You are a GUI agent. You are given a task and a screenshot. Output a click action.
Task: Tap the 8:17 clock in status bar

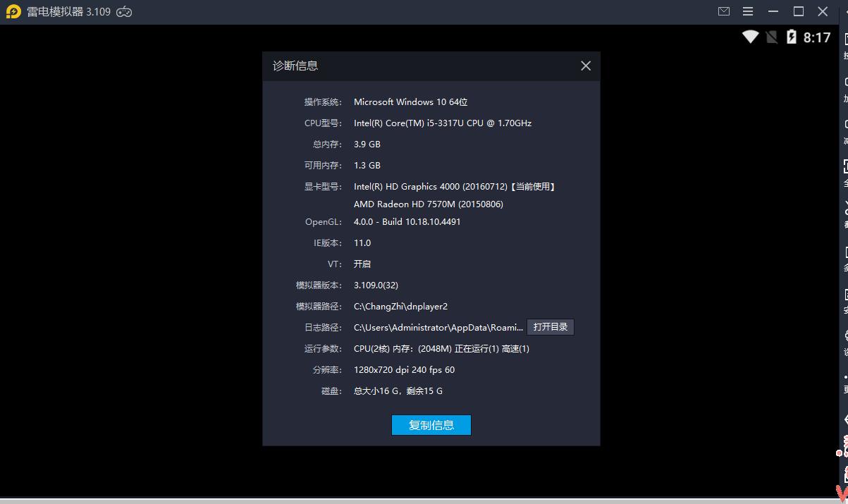click(x=817, y=37)
